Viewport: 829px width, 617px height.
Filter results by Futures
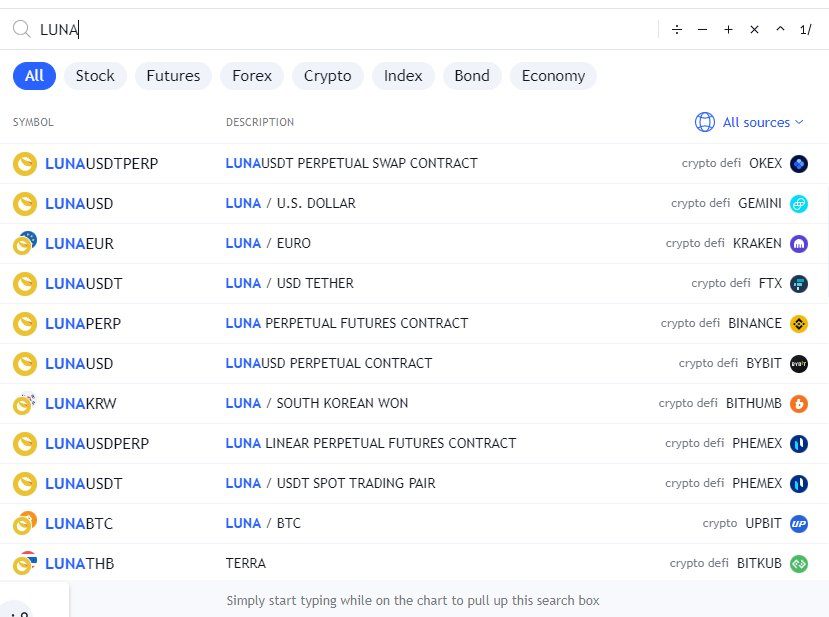pyautogui.click(x=173, y=76)
